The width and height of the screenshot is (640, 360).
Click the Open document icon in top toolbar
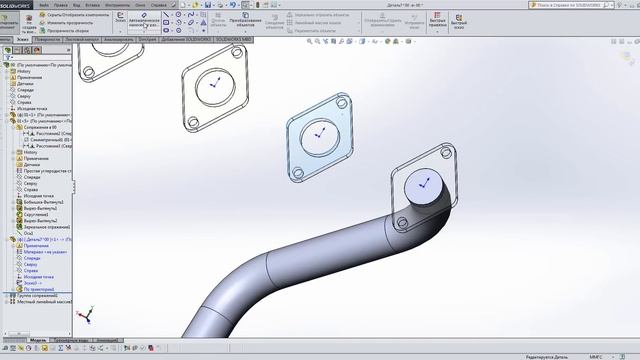point(195,5)
